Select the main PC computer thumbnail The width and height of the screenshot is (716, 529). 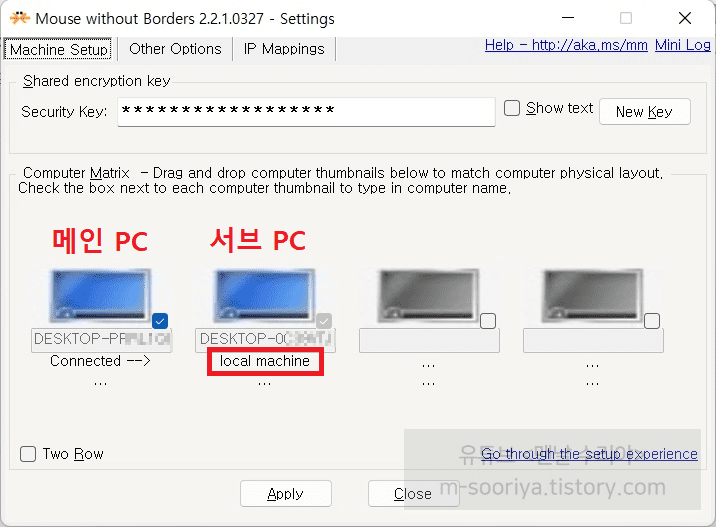(x=100, y=297)
